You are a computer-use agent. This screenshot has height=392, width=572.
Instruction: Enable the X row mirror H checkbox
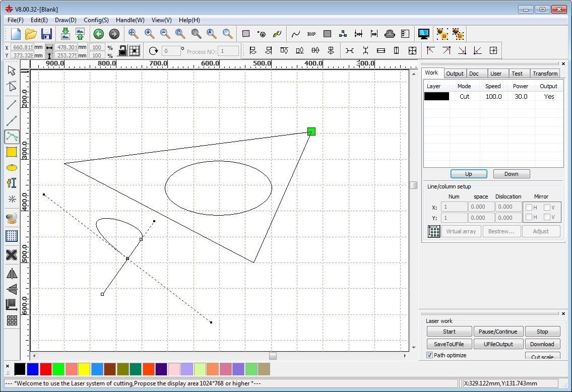(x=528, y=207)
